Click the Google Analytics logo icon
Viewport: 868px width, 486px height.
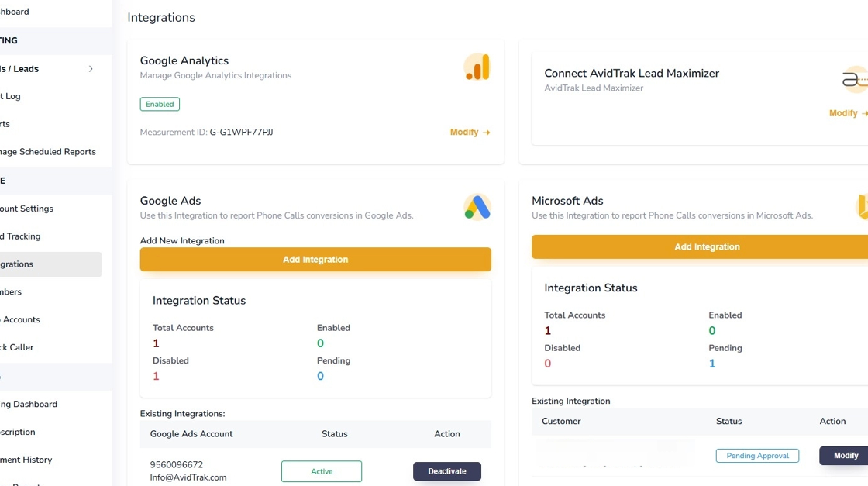tap(477, 67)
